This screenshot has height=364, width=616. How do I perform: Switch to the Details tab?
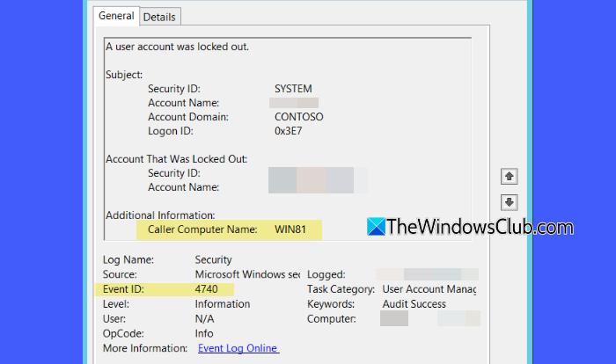159,17
